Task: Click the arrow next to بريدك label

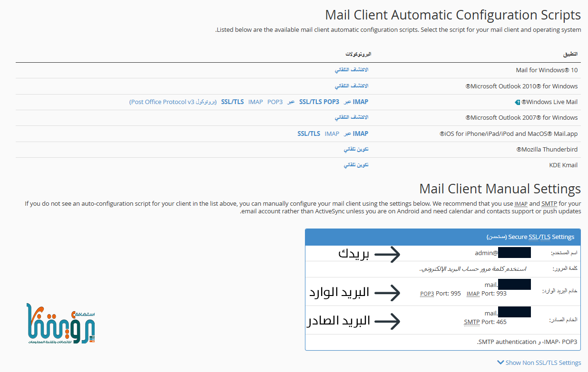Action: click(x=387, y=254)
